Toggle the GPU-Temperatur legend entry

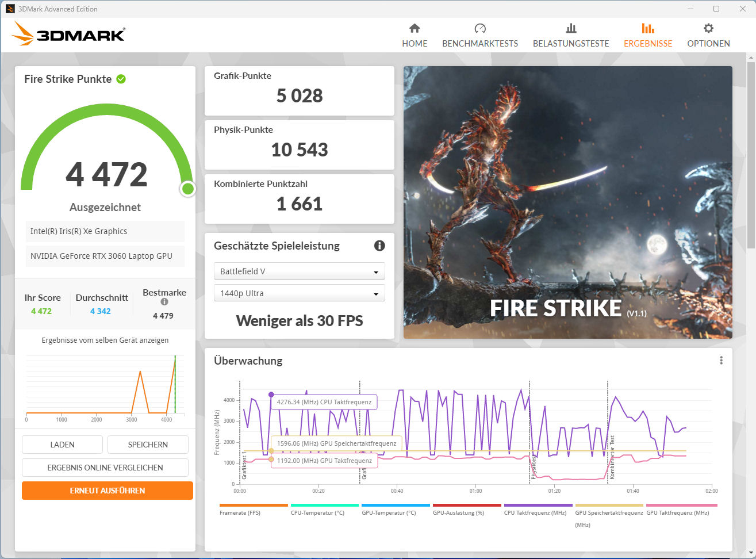click(396, 510)
